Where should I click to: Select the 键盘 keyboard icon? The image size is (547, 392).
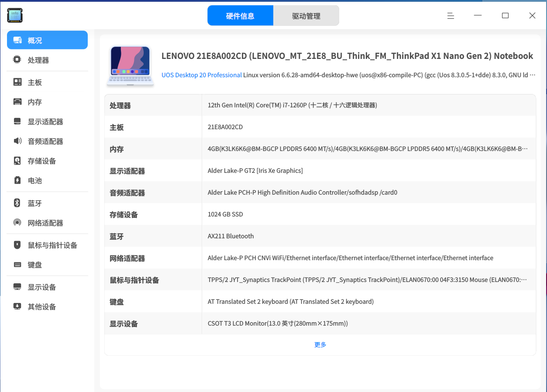[x=17, y=265]
